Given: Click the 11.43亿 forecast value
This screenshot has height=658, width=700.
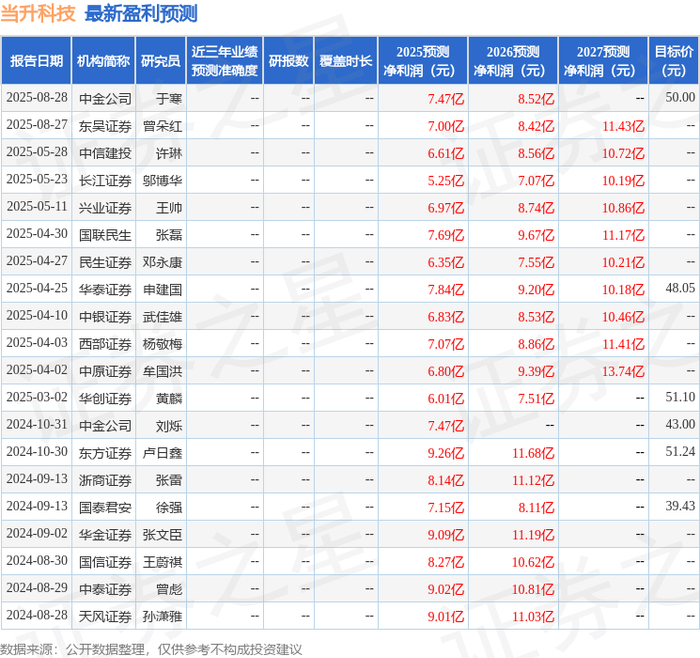Looking at the screenshot, I should coord(623,126).
